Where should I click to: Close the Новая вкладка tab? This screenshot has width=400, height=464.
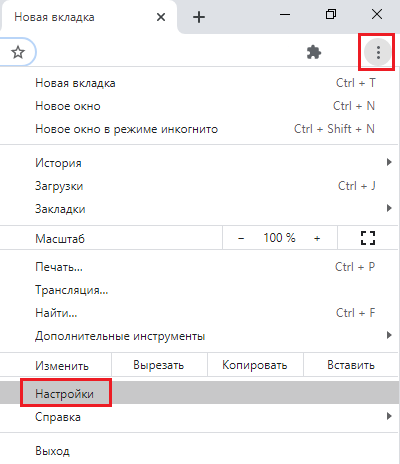coord(161,17)
